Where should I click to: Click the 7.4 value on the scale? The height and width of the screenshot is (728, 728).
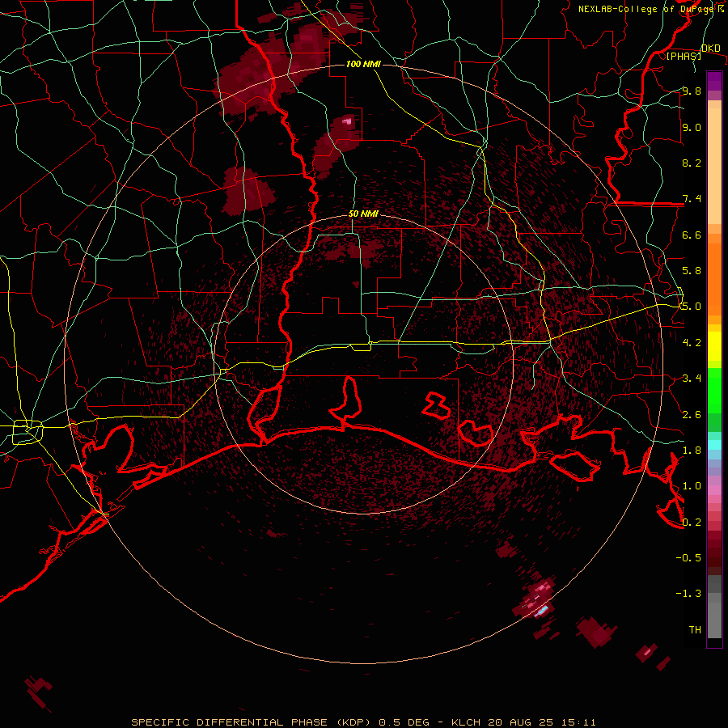coord(692,199)
